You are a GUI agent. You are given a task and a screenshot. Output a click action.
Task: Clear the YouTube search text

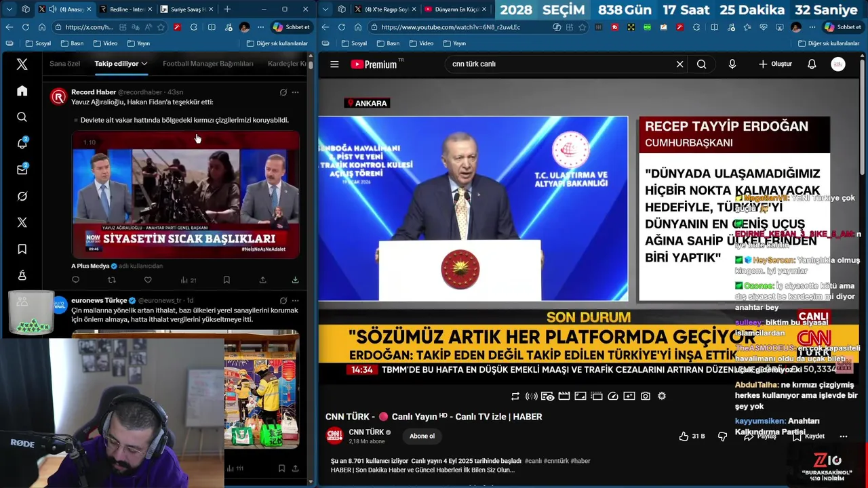[x=679, y=64]
